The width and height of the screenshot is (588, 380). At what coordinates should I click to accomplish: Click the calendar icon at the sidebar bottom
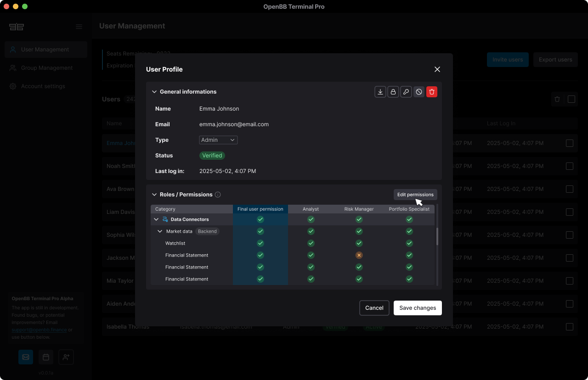point(46,357)
